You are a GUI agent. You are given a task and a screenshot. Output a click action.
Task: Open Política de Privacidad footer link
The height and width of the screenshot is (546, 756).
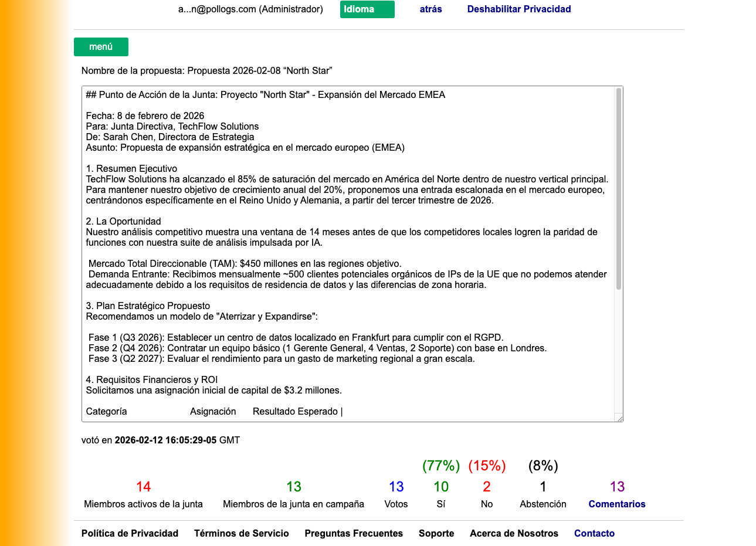(130, 533)
